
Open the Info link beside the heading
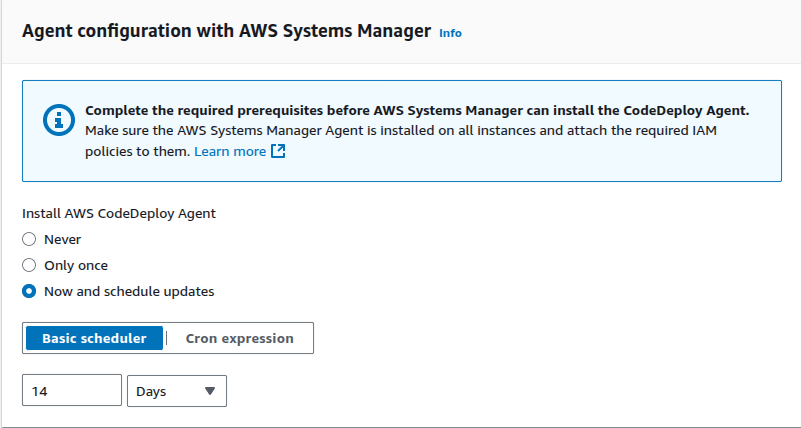[450, 33]
